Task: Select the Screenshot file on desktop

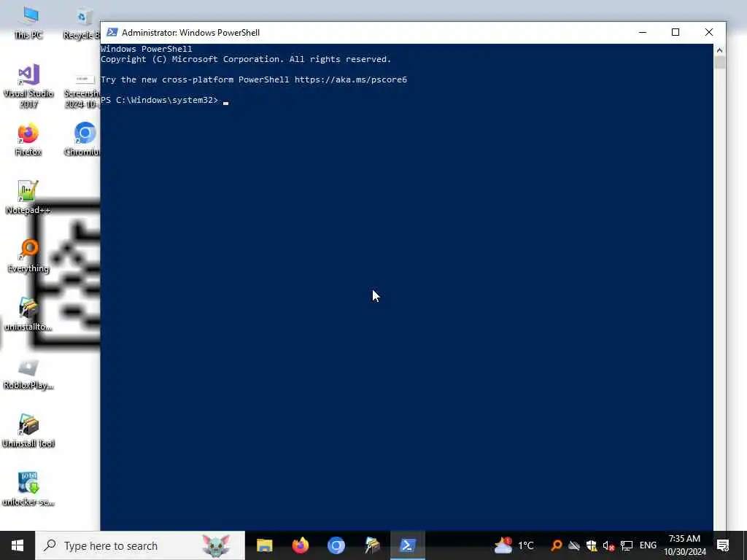Action: coord(82,90)
